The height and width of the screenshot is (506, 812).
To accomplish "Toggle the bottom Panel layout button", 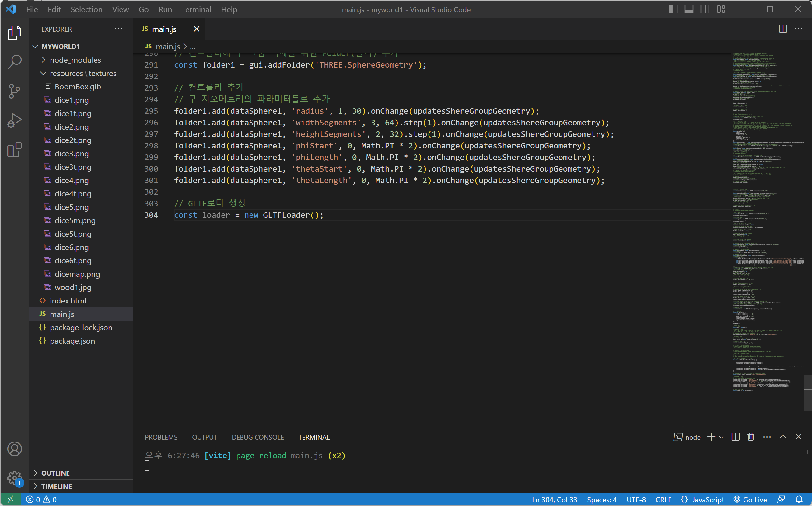I will 689,9.
